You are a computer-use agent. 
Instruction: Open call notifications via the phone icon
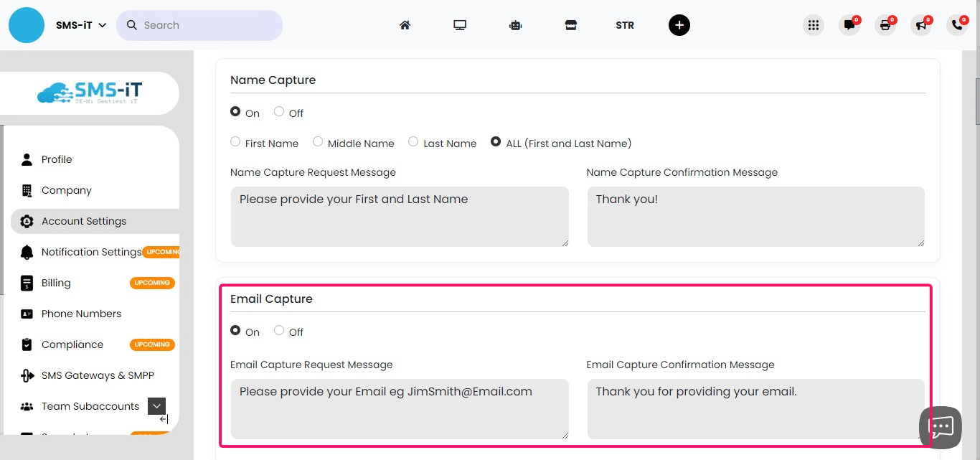[956, 25]
